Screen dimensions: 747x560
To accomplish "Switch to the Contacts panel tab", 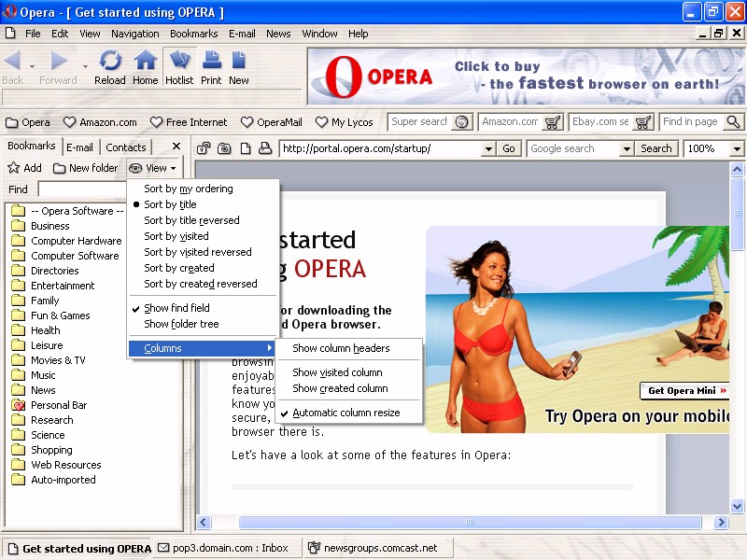I will 126,147.
